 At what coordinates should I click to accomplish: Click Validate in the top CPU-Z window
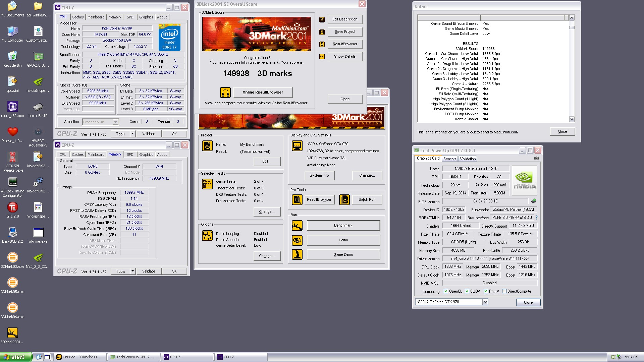[x=148, y=134]
